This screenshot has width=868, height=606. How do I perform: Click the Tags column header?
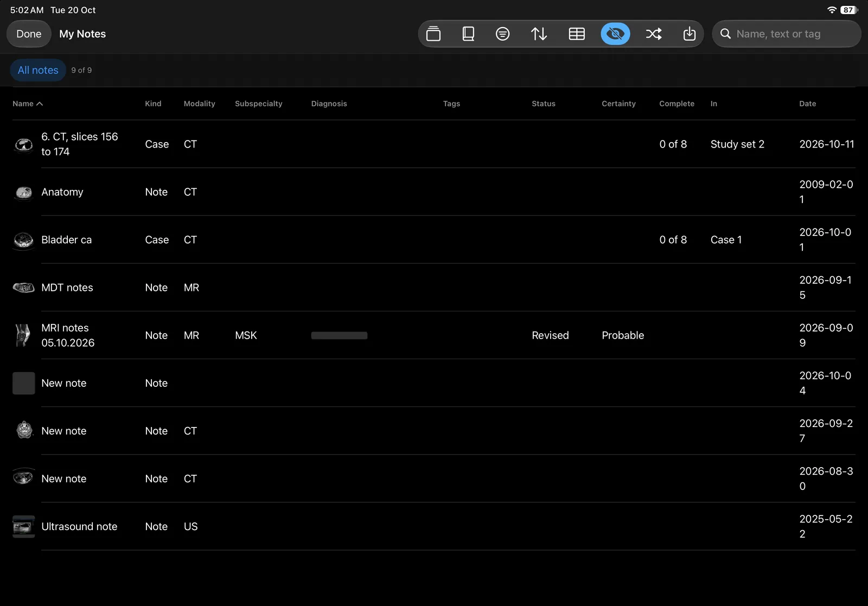[x=451, y=104]
